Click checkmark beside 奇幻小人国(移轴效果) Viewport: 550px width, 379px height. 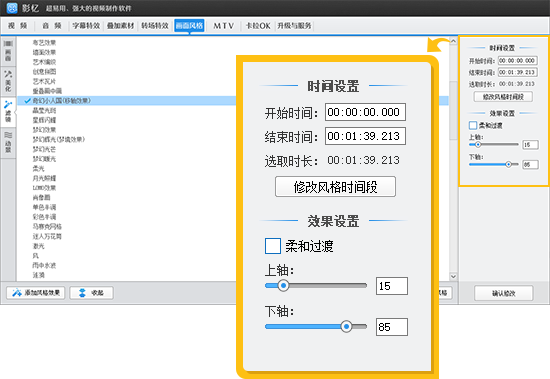pos(27,101)
